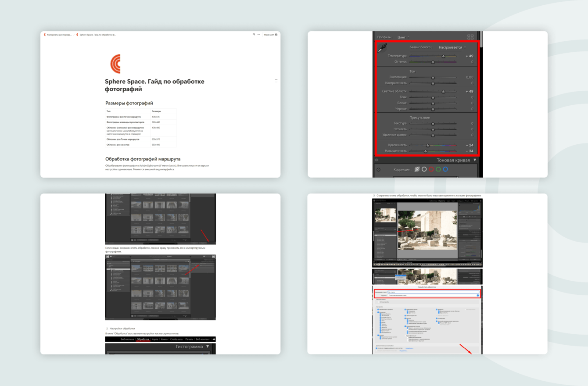This screenshot has width=588, height=386.
Task: Click the scrollbar beside the Lightroom panel
Action: pos(481,39)
